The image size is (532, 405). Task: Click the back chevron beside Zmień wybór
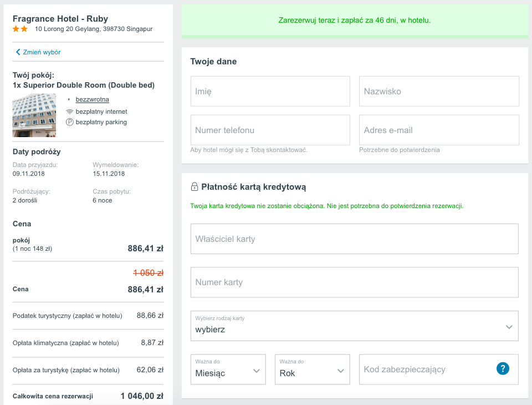tap(18, 52)
